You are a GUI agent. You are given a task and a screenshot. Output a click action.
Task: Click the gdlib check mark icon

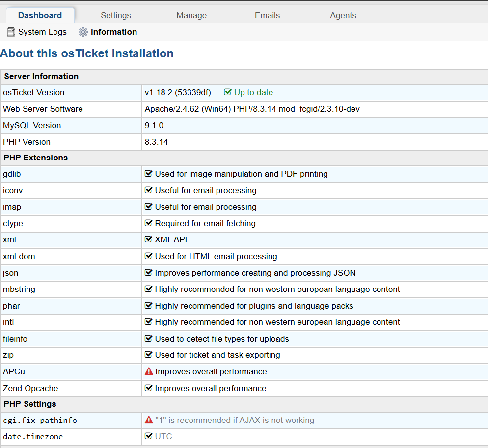(148, 174)
